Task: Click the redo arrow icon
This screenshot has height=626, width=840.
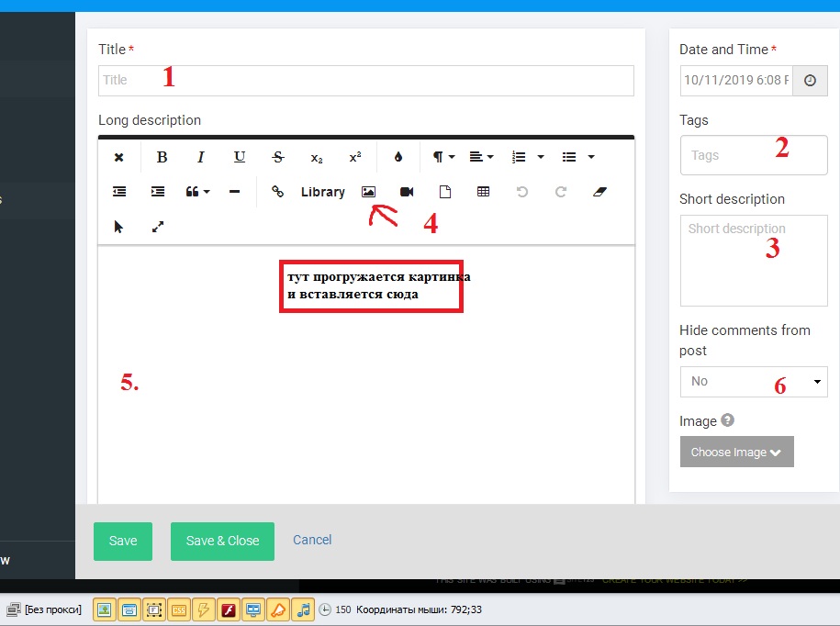Action: pos(560,192)
